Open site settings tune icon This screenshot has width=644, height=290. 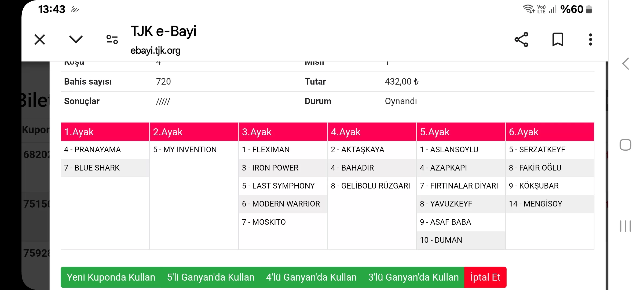pos(112,39)
